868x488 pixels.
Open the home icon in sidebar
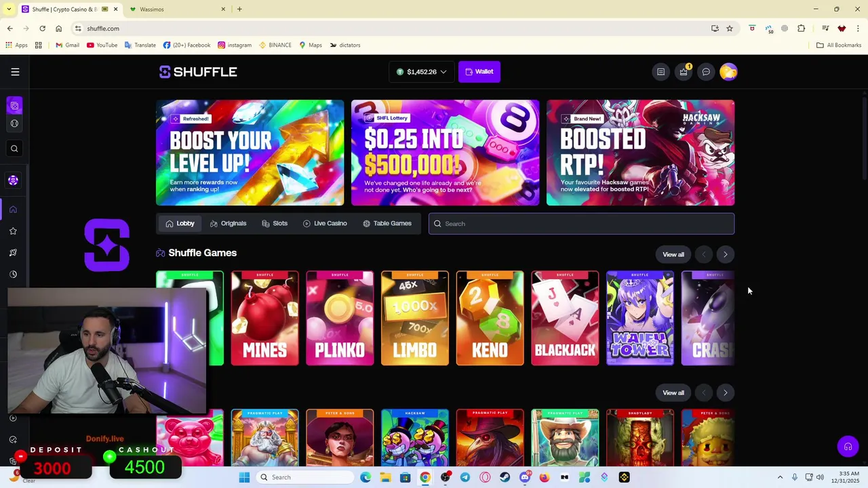click(x=13, y=209)
